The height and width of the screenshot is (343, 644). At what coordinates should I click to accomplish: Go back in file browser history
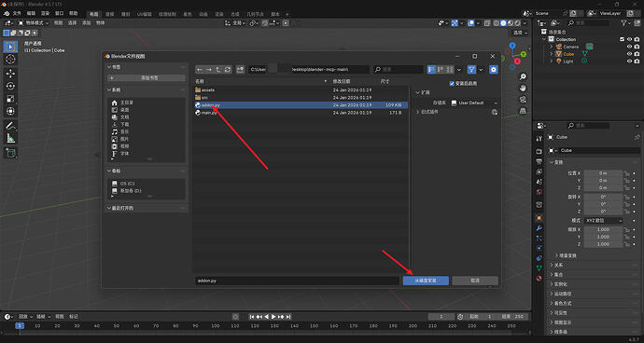coord(199,70)
